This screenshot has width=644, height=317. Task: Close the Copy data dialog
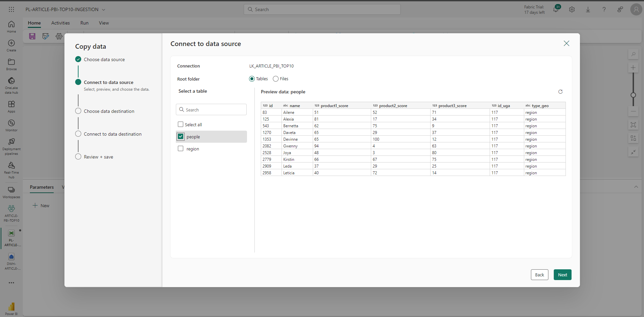pyautogui.click(x=566, y=43)
